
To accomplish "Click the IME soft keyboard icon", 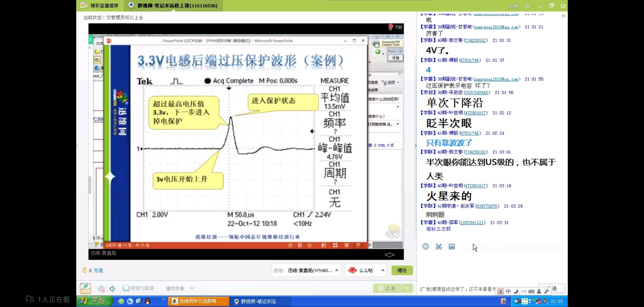I will point(531,291).
